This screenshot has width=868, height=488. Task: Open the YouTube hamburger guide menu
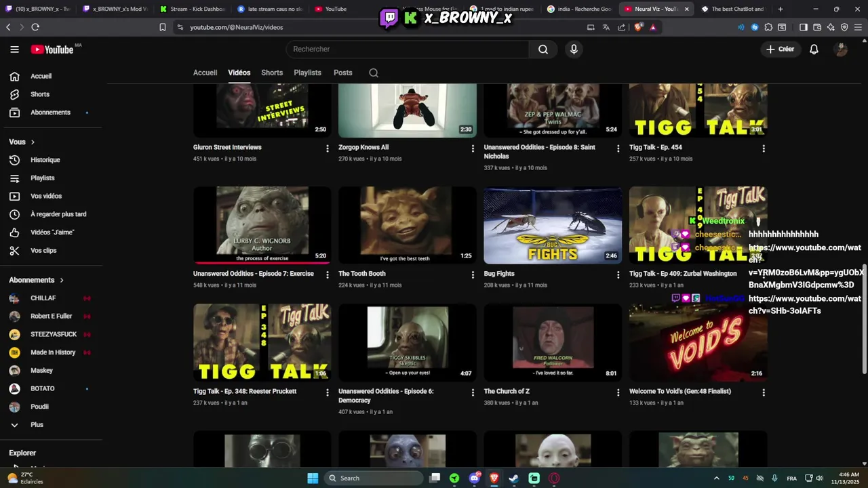[x=14, y=49]
